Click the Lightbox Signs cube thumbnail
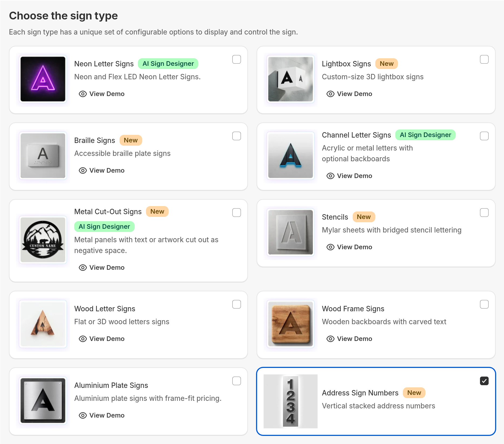The image size is (504, 444). [291, 79]
